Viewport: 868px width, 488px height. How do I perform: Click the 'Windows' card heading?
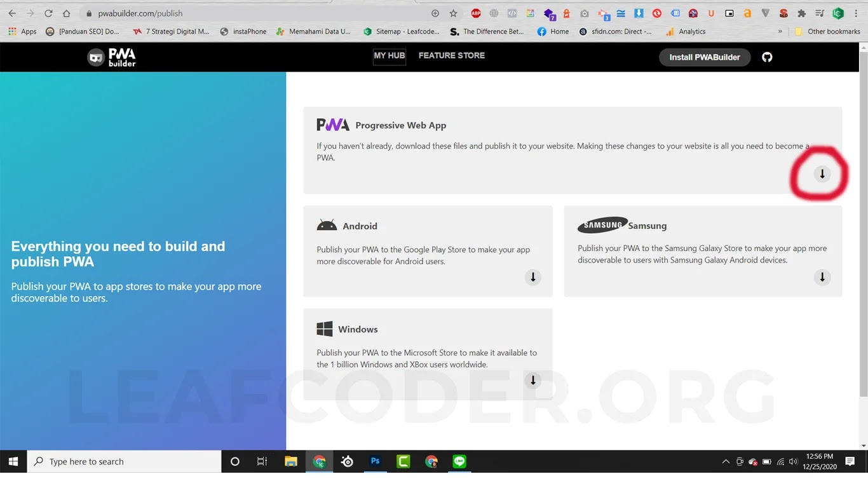click(358, 329)
